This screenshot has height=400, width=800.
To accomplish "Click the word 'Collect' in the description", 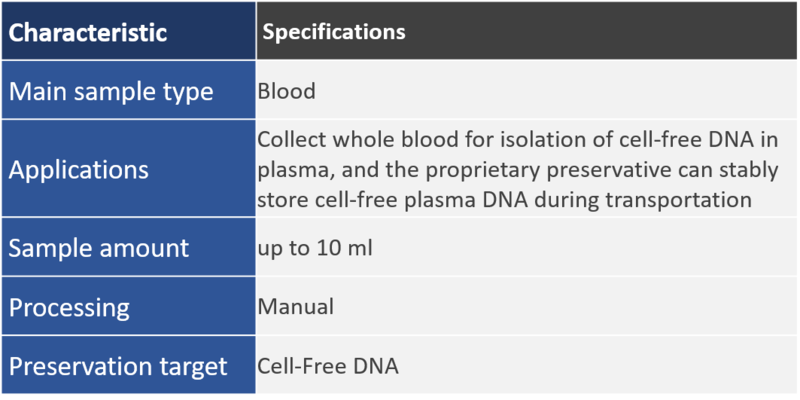I will [x=290, y=140].
